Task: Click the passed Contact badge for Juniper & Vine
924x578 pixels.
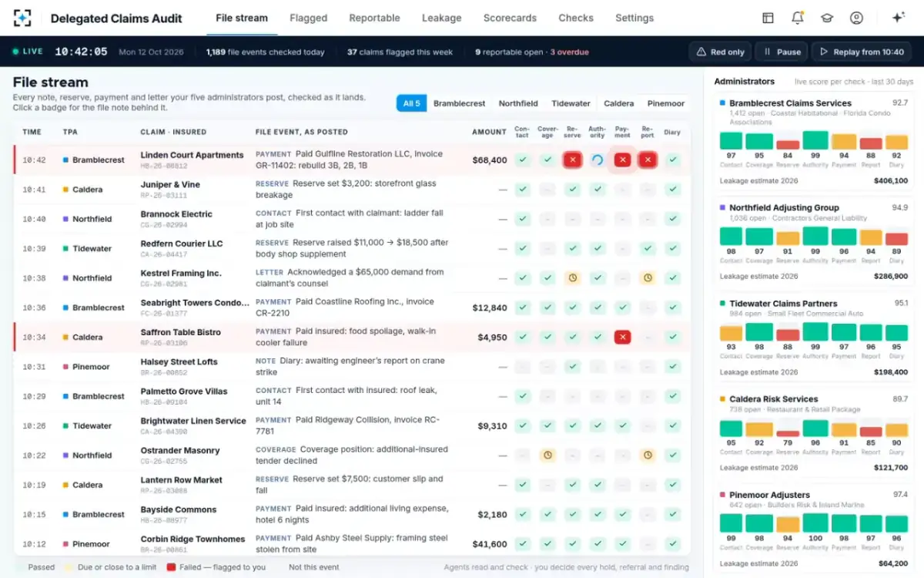Action: point(522,189)
